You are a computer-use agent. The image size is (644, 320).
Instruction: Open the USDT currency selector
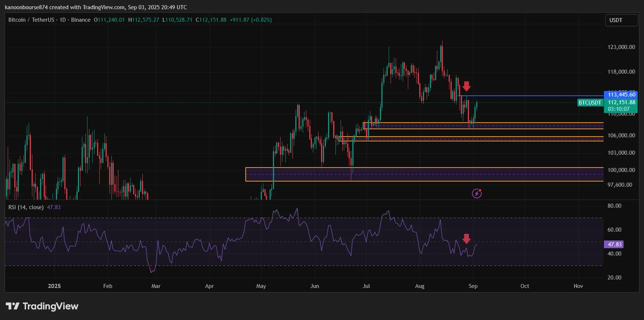coord(621,20)
